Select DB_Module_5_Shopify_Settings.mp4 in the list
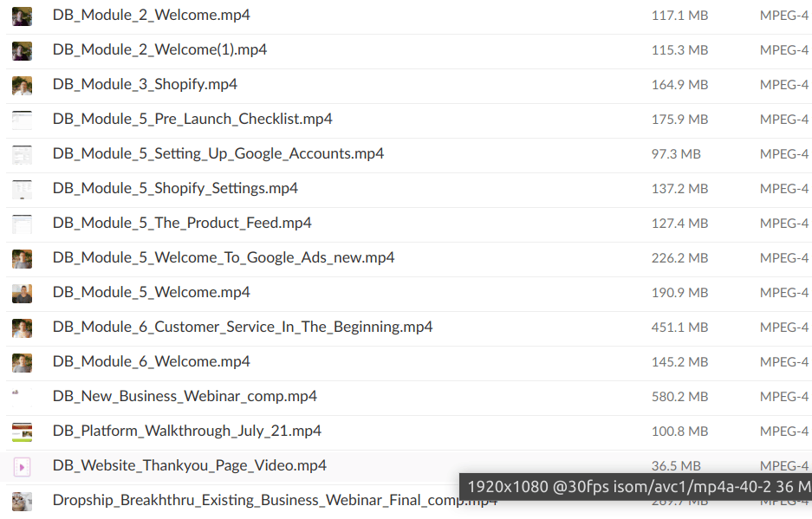This screenshot has width=812, height=519. [175, 189]
